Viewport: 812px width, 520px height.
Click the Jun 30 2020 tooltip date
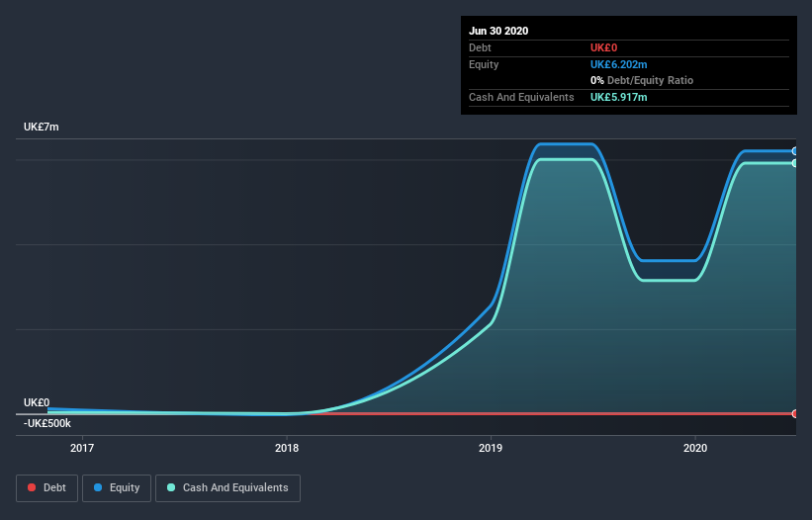point(498,31)
